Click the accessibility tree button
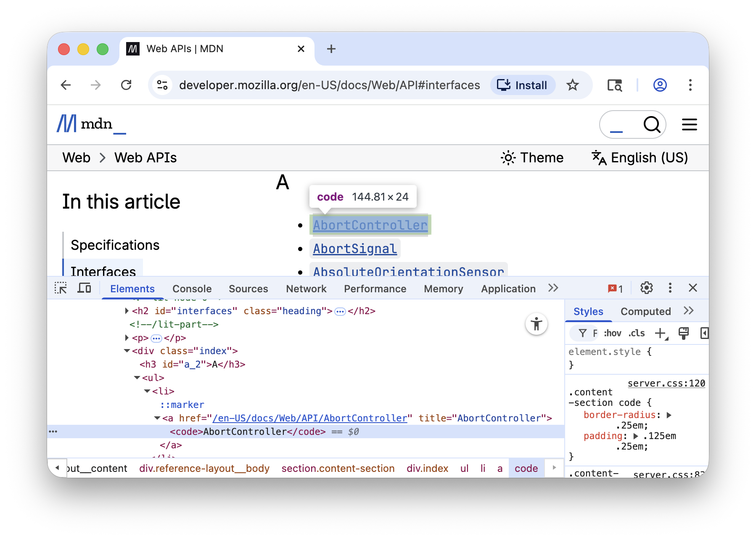Image resolution: width=756 pixels, height=540 pixels. pos(536,324)
